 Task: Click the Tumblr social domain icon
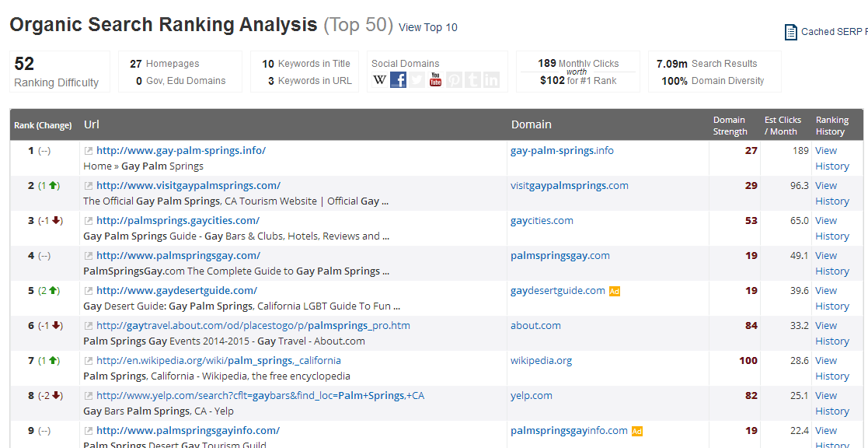click(472, 79)
